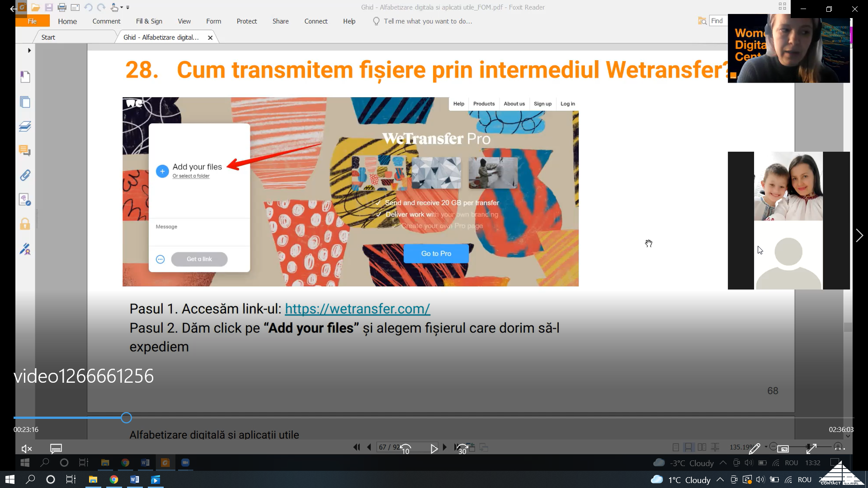Open the Security lock panel

click(25, 224)
